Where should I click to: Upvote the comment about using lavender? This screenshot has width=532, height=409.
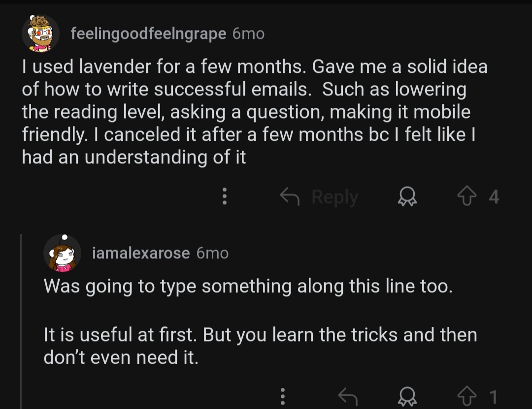(467, 196)
